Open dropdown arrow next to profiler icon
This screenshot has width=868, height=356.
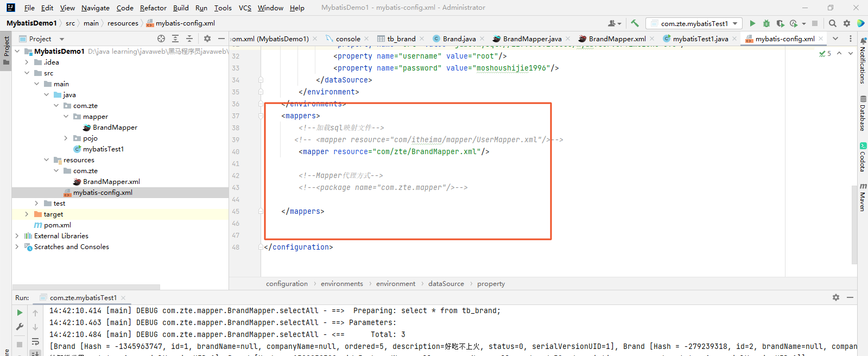[804, 23]
